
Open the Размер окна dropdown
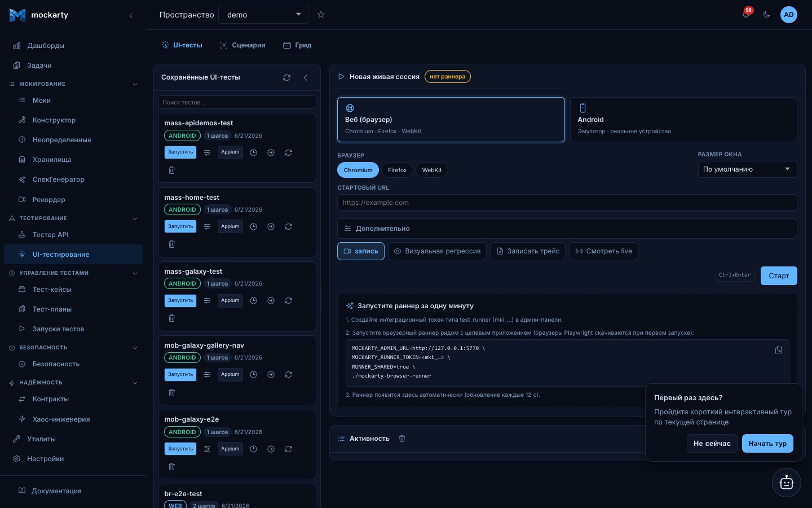click(747, 169)
